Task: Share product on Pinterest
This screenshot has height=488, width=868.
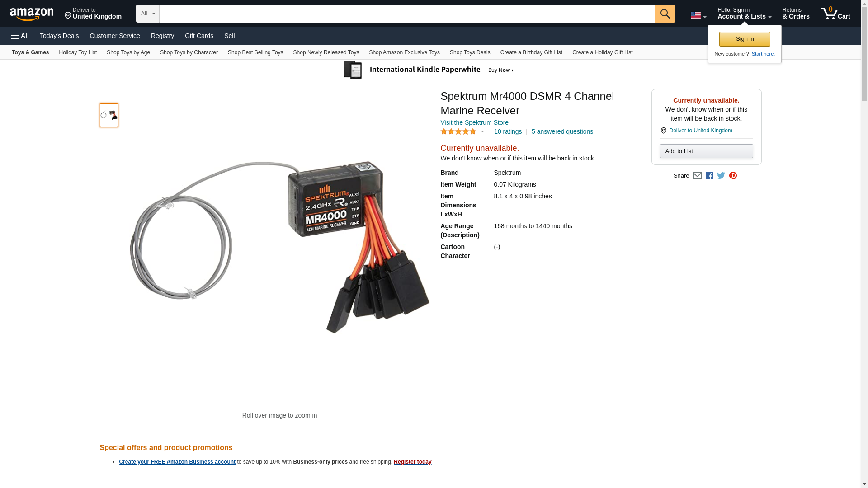Action: 733,176
